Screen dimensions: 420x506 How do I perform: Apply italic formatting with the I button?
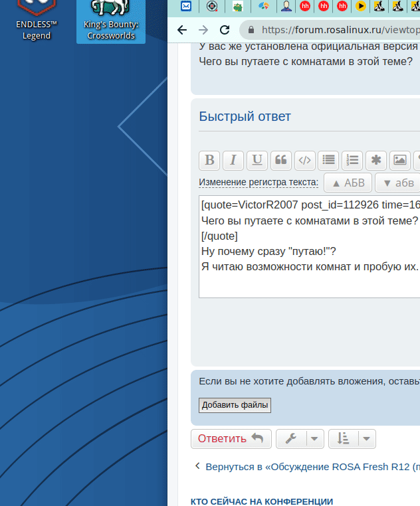tap(233, 160)
